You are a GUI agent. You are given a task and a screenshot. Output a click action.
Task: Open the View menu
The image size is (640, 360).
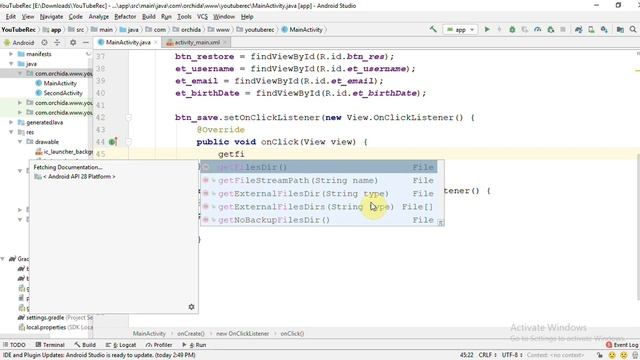[x=28, y=17]
